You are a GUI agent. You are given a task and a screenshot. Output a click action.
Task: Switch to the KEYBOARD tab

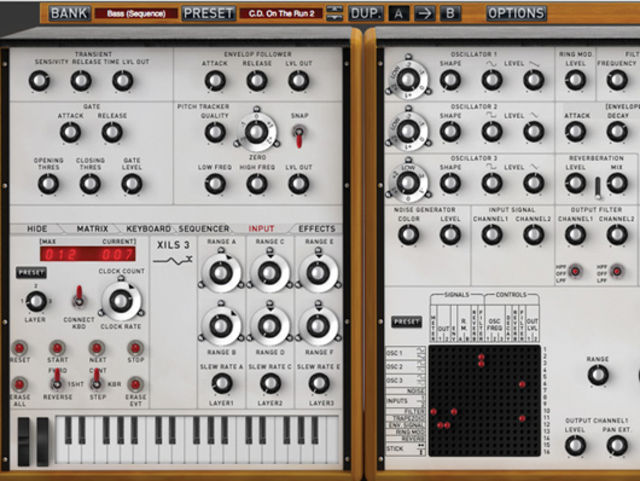click(148, 229)
